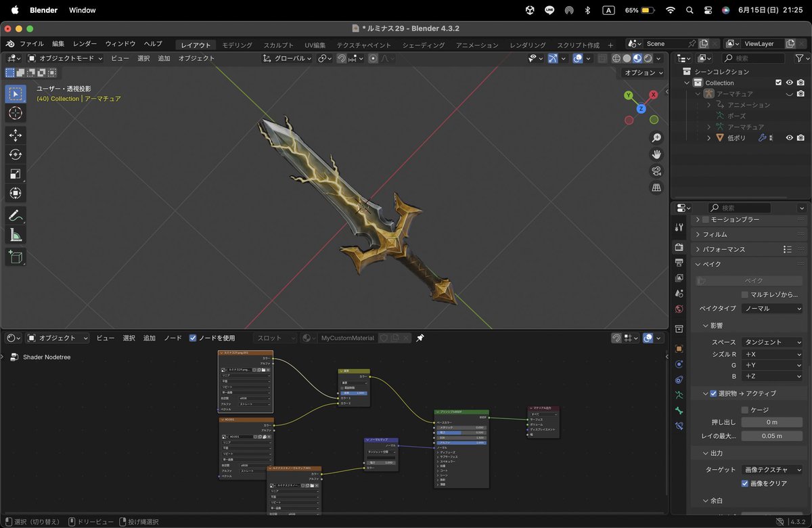Uncheck 画像をクリア checkbox
The image size is (812, 528).
tap(745, 483)
